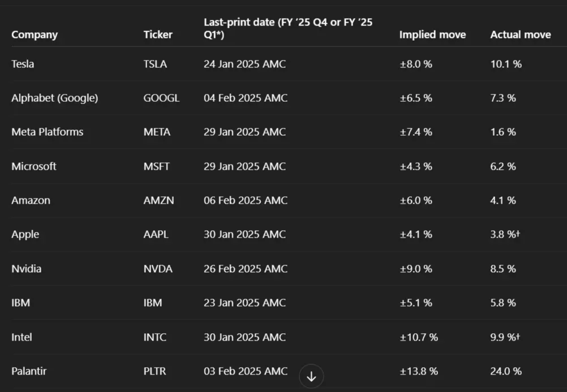567x392 pixels.
Task: Click the PLTR ticker cell
Action: [155, 371]
